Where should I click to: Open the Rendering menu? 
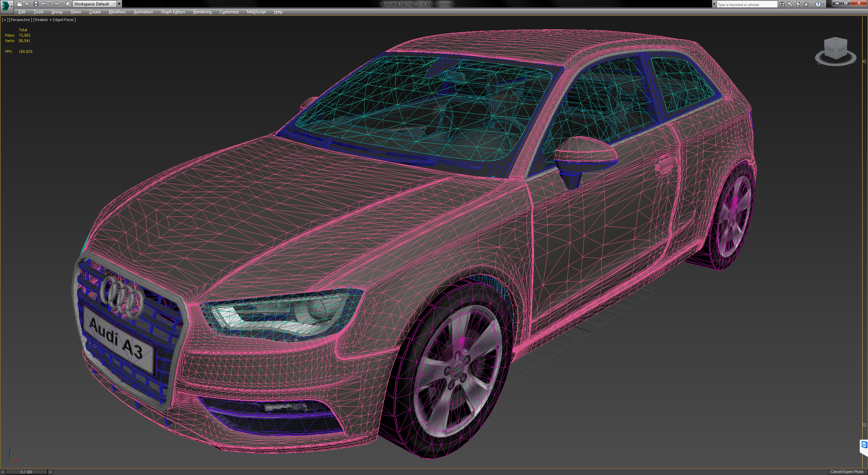coord(202,12)
